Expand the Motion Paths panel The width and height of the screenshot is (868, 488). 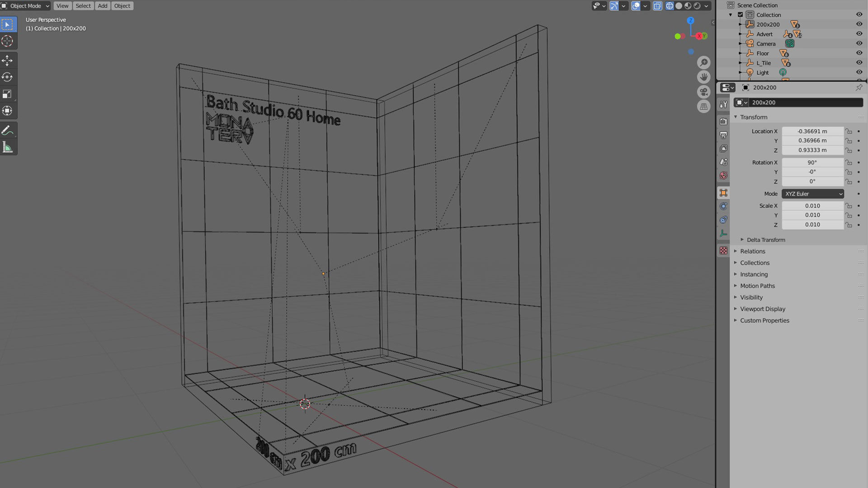click(736, 286)
